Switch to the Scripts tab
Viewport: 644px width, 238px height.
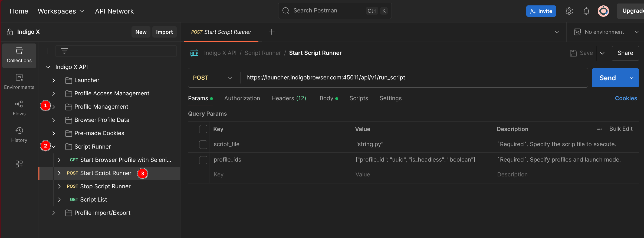click(359, 98)
